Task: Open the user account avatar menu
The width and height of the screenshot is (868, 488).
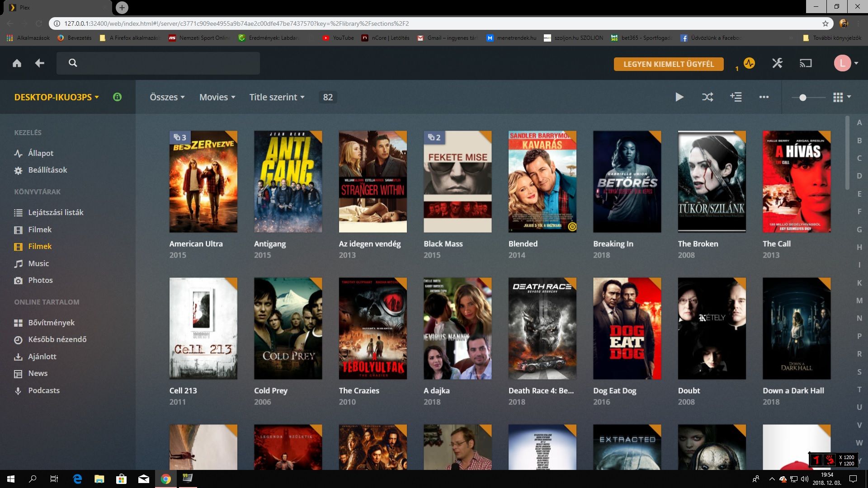Action: (x=846, y=63)
